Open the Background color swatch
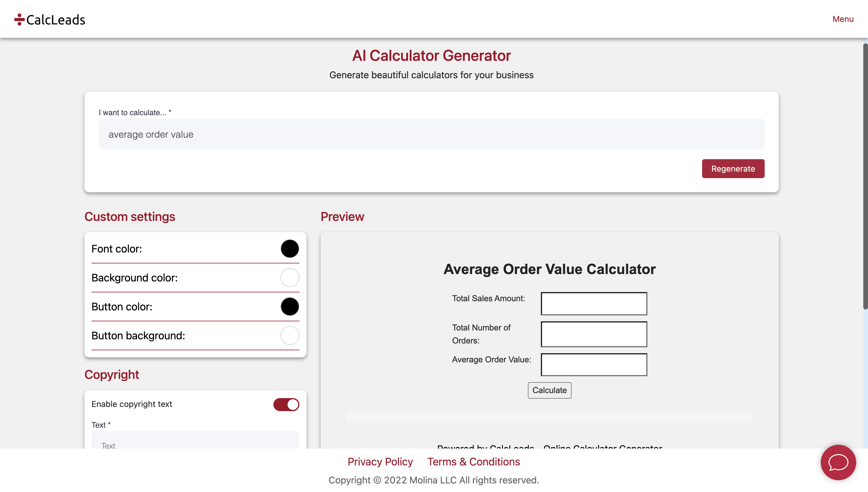 (289, 277)
